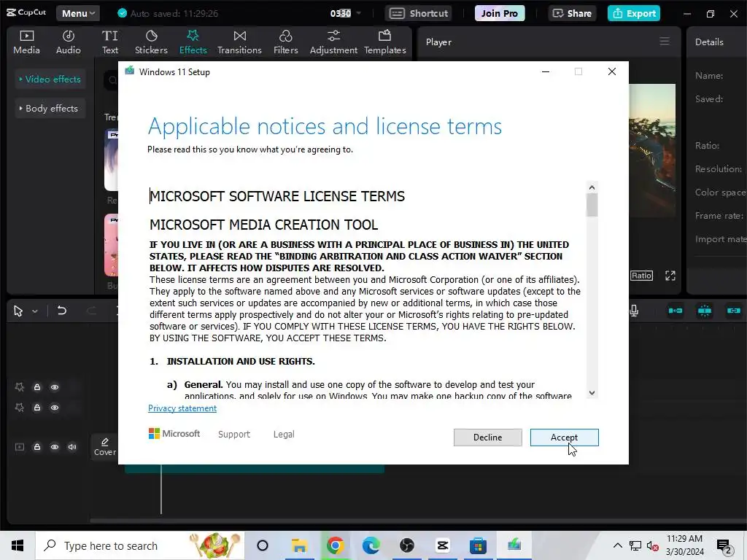747x560 pixels.
Task: Open the Transitions tab in CapCut
Action: click(x=239, y=42)
